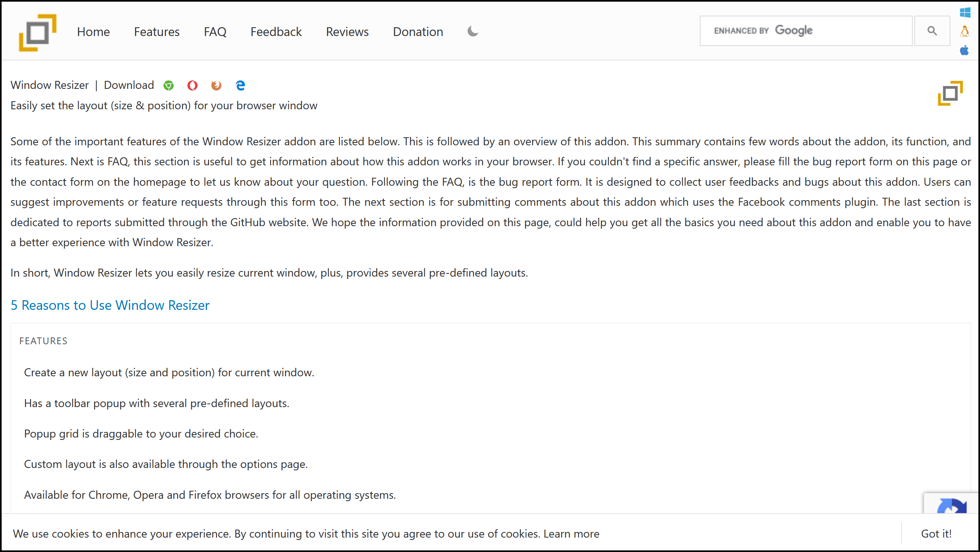Dismiss the cookie notice with Got it!
The image size is (980, 552).
pos(936,534)
